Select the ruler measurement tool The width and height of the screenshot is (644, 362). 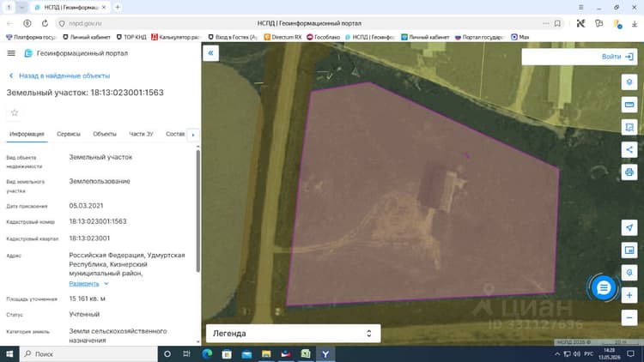(629, 105)
